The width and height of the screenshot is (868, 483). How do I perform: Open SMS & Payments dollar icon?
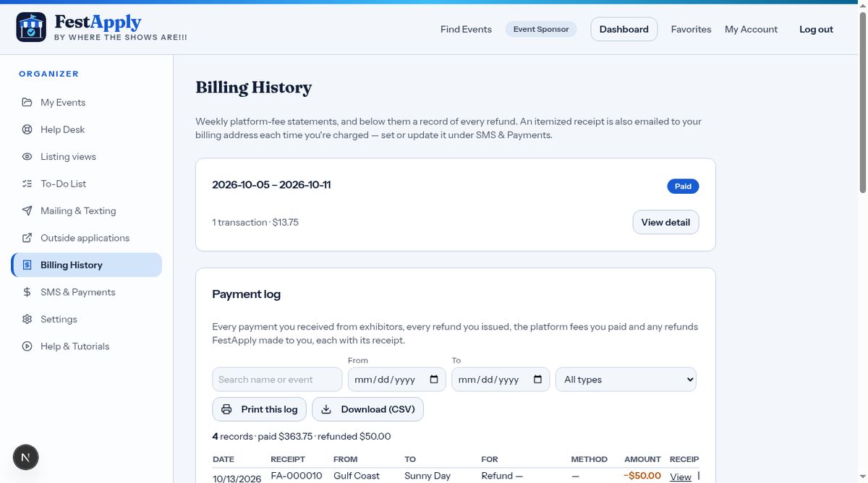(27, 292)
